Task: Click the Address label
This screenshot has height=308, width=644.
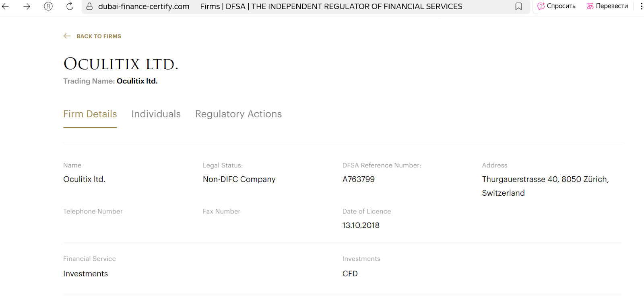Action: 495,165
